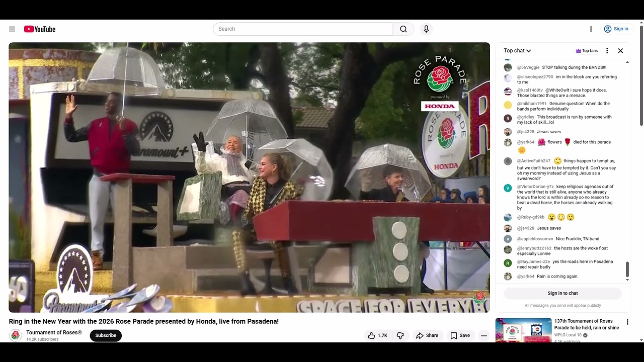Image resolution: width=644 pixels, height=362 pixels.
Task: Open options menu for 137th Tournament video
Action: point(627,322)
